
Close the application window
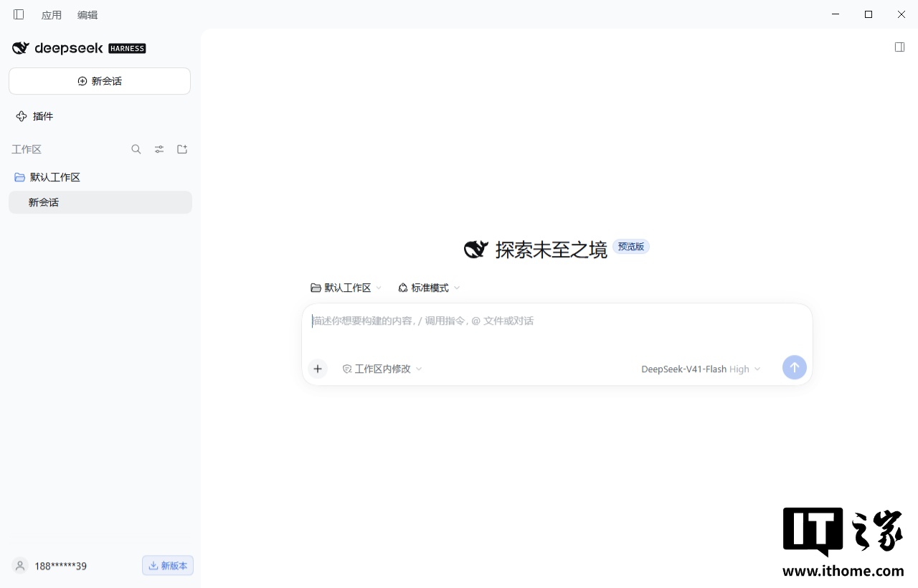pyautogui.click(x=902, y=14)
